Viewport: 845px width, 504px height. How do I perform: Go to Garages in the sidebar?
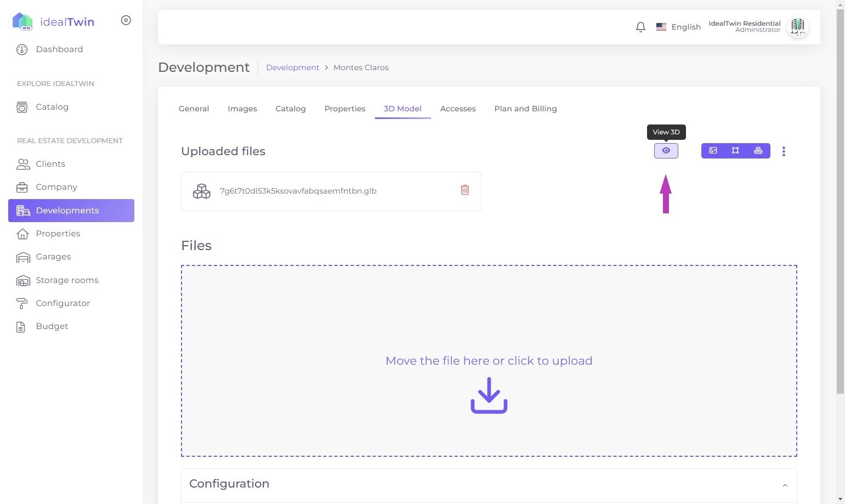point(53,257)
